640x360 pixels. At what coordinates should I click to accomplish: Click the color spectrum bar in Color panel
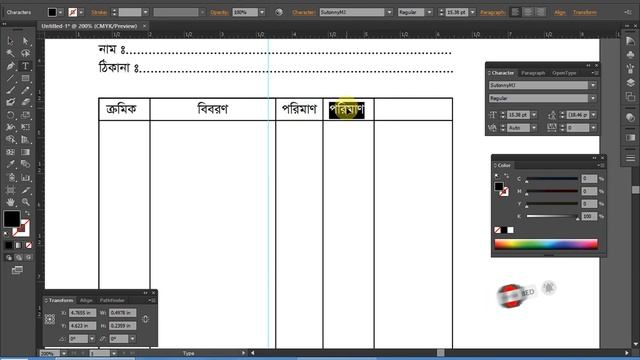(546, 244)
